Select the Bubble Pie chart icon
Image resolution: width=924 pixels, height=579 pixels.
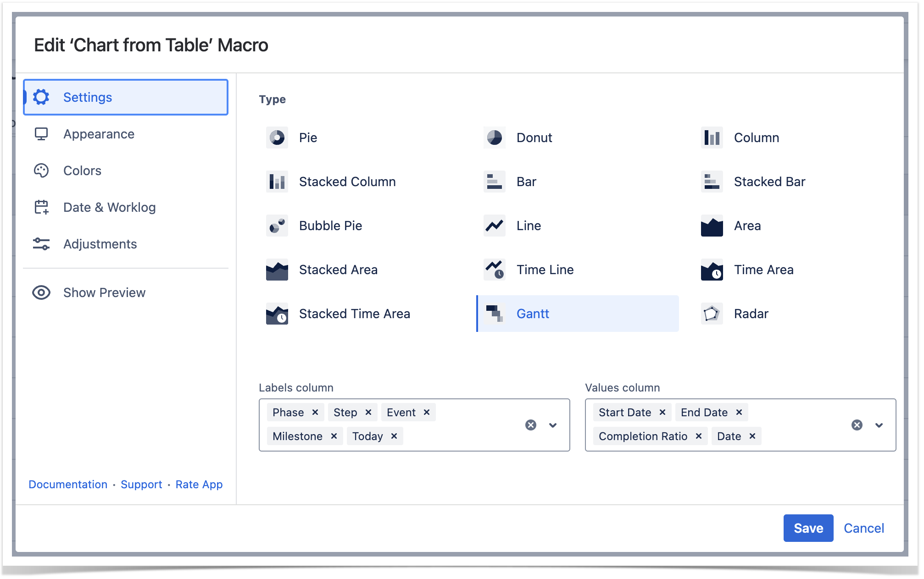click(x=277, y=226)
